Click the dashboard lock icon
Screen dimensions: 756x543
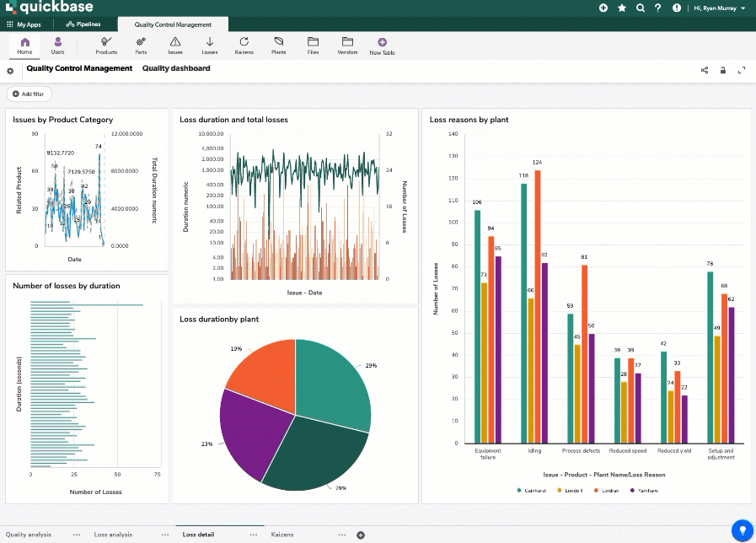click(x=723, y=70)
